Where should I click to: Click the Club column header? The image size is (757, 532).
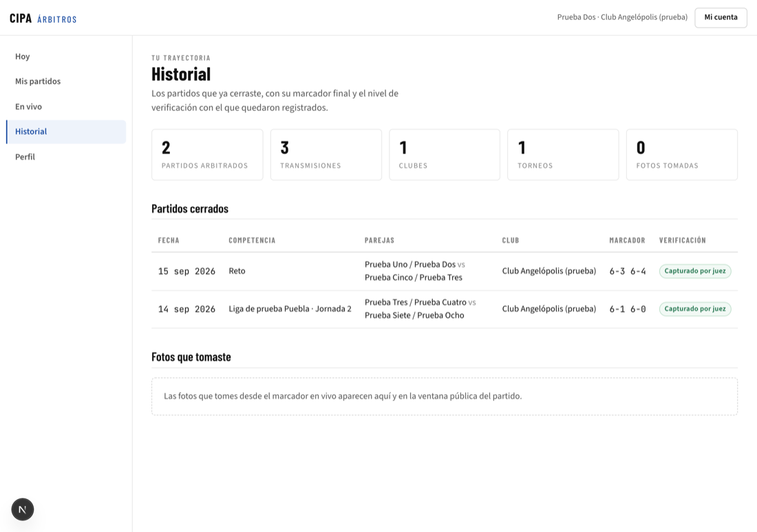point(511,240)
